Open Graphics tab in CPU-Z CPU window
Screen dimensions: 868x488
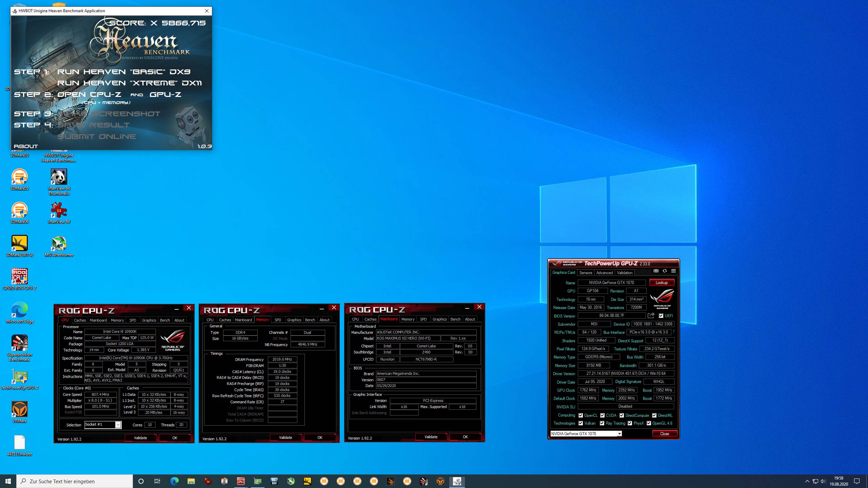[x=149, y=320]
